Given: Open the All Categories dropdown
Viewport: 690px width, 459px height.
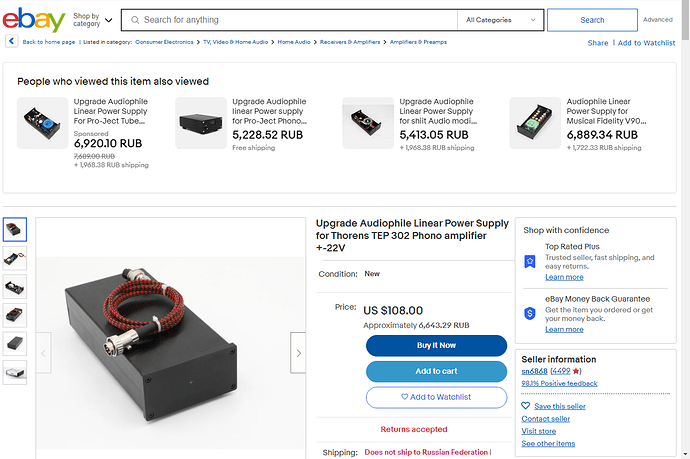Looking at the screenshot, I should coord(500,20).
